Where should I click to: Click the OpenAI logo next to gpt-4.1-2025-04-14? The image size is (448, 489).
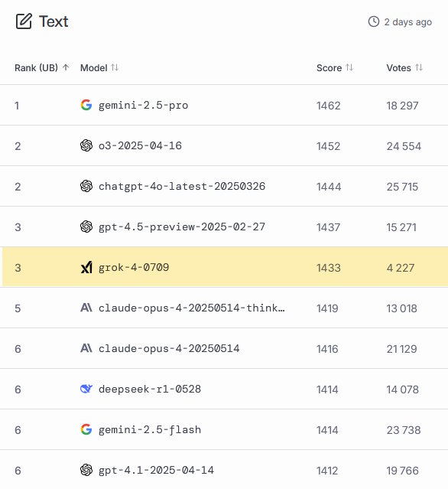point(86,470)
